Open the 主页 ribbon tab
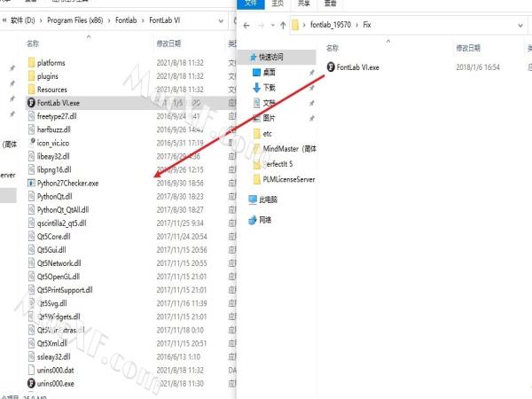532x399 pixels. pos(278,3)
